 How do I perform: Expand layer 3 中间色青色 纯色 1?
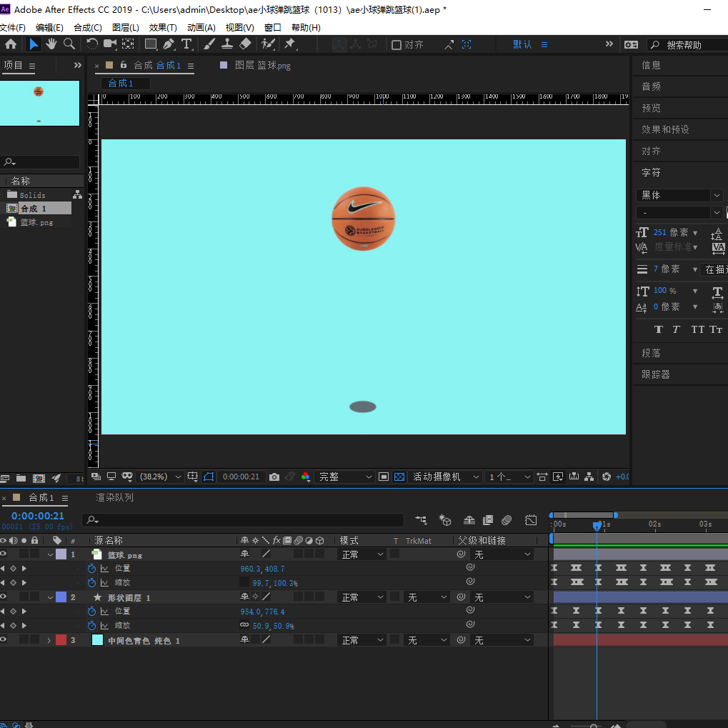[x=49, y=641]
